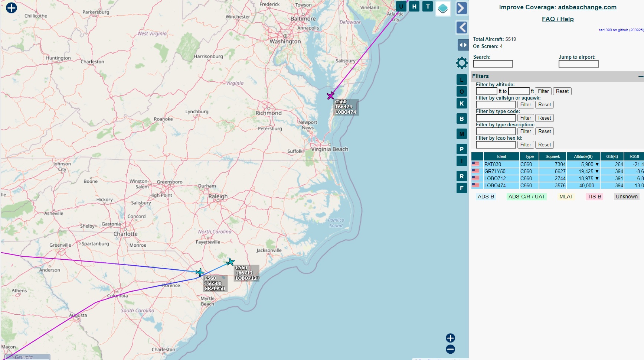Click the plus circle icon at top-left

12,7
